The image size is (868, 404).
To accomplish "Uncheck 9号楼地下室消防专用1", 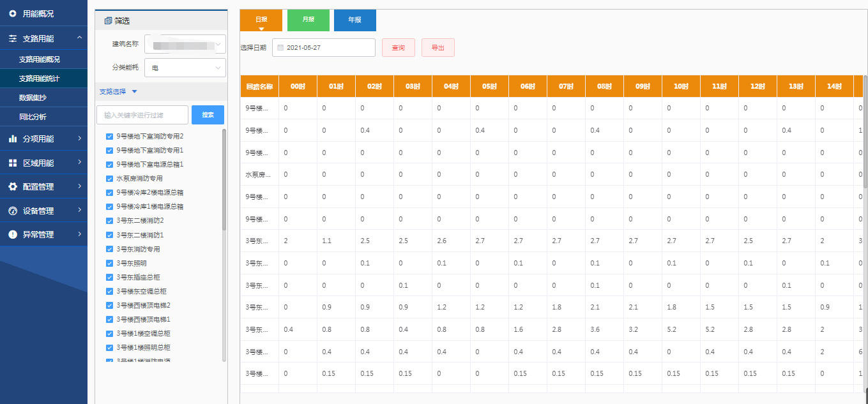I will click(109, 151).
